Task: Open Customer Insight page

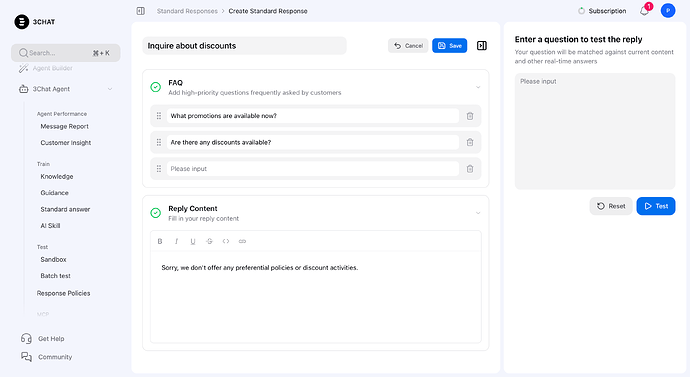Action: tap(66, 143)
